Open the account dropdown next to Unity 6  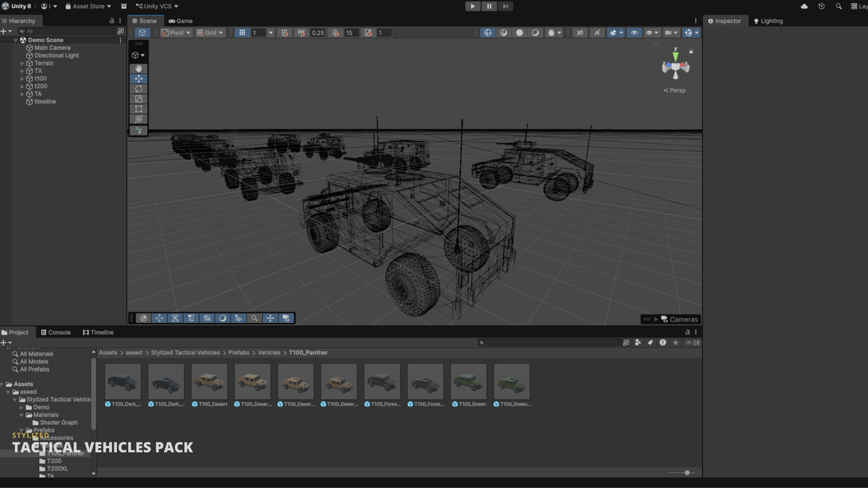(x=49, y=7)
